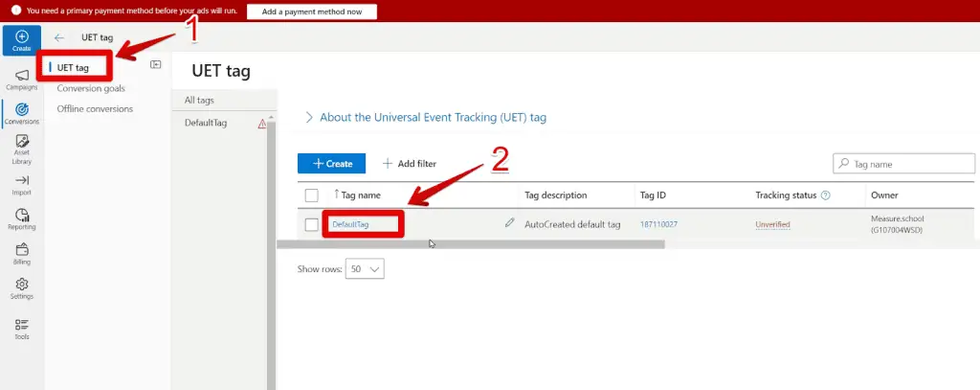Viewport: 980px width, 390px height.
Task: Select Conversion goals in the submenu
Action: point(91,88)
